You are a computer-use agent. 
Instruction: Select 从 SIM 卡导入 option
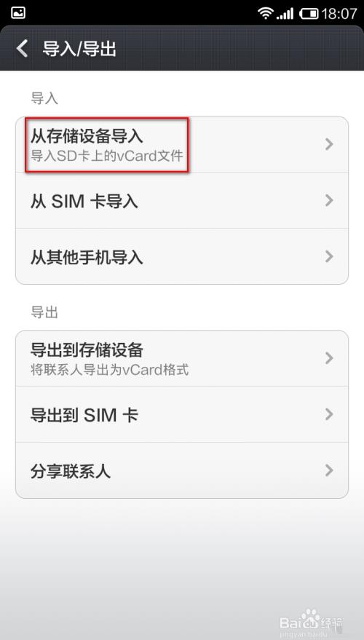[x=182, y=200]
